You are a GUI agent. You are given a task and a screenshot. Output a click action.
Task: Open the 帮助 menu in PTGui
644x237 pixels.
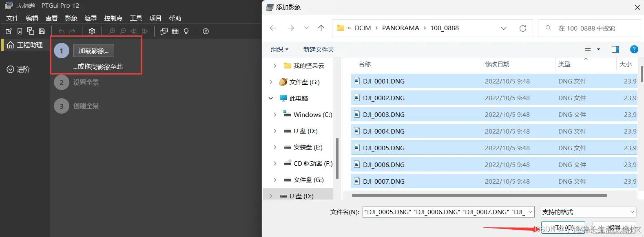pos(175,18)
